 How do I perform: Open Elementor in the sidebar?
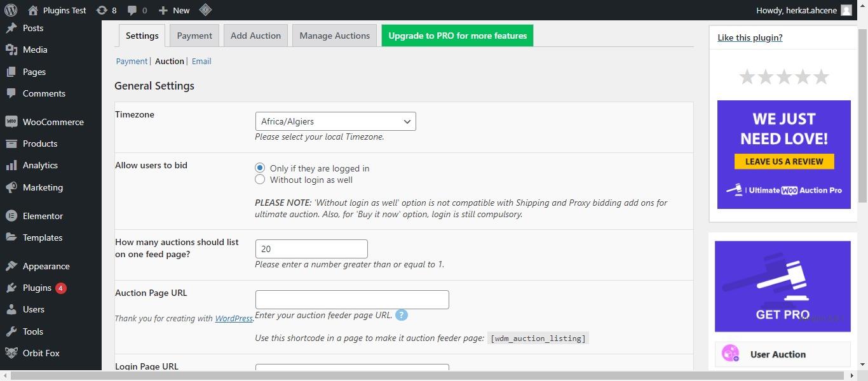click(43, 216)
